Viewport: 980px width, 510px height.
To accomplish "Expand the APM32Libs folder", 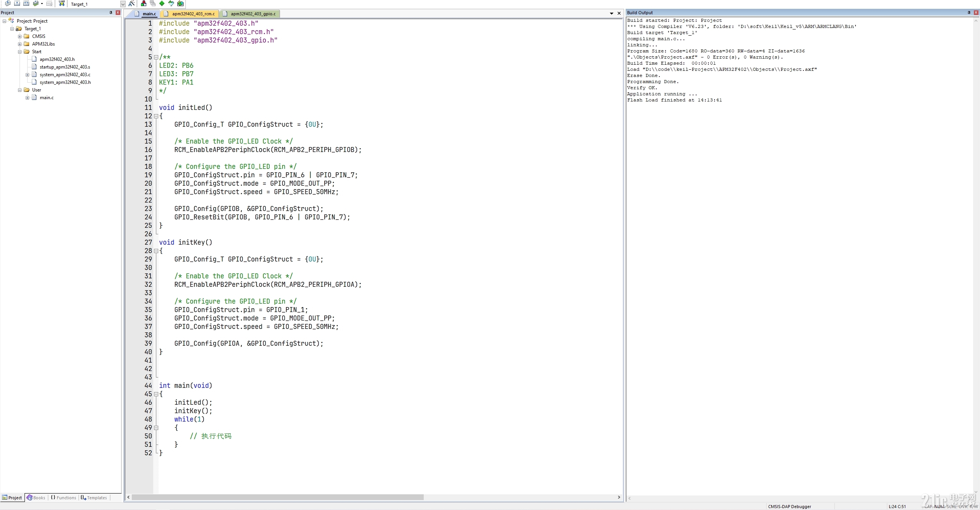I will 20,44.
